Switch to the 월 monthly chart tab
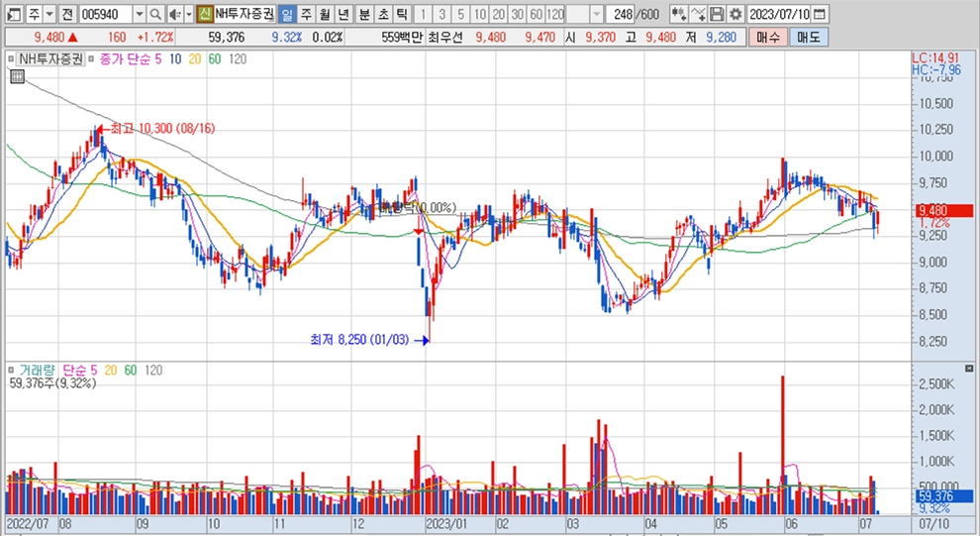The image size is (980, 536). click(324, 15)
